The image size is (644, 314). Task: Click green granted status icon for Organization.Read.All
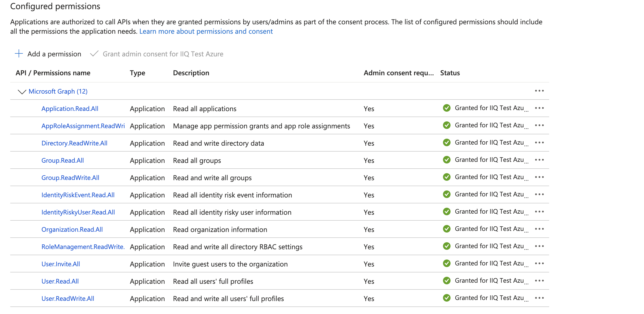tap(446, 229)
